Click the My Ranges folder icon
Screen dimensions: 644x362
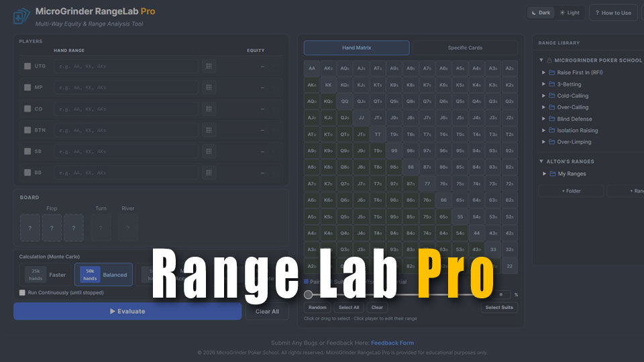[552, 174]
